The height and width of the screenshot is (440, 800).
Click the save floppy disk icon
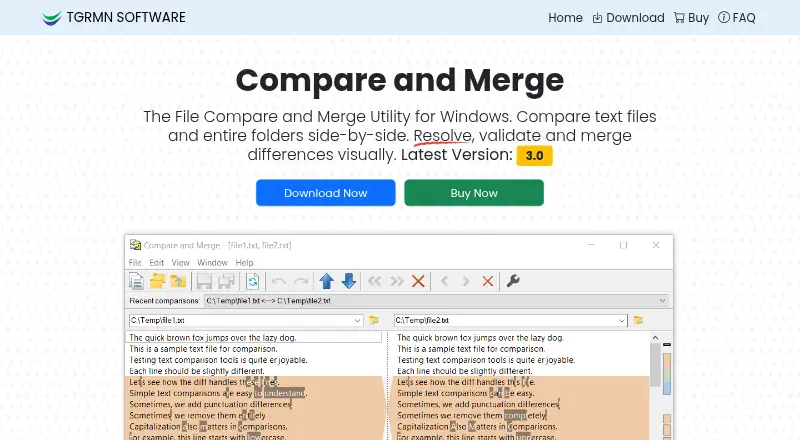[204, 281]
